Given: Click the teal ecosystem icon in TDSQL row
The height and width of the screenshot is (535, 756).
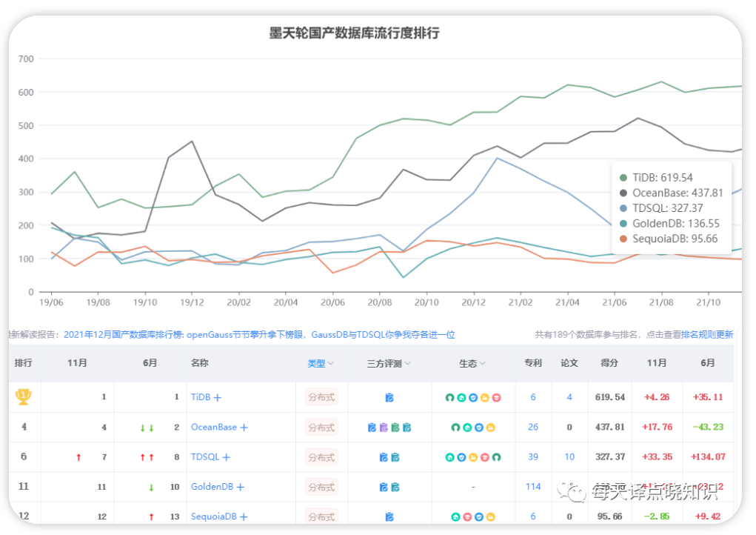Looking at the screenshot, I should tap(450, 457).
